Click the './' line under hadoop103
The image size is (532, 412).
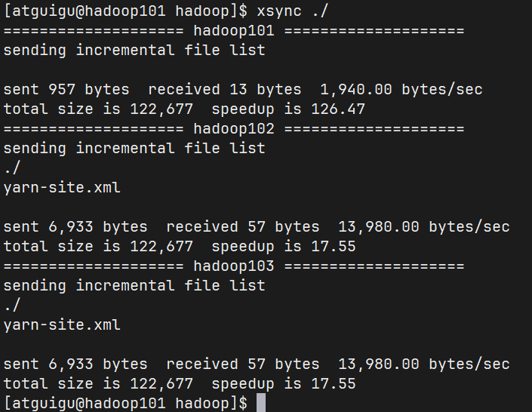[x=12, y=306]
